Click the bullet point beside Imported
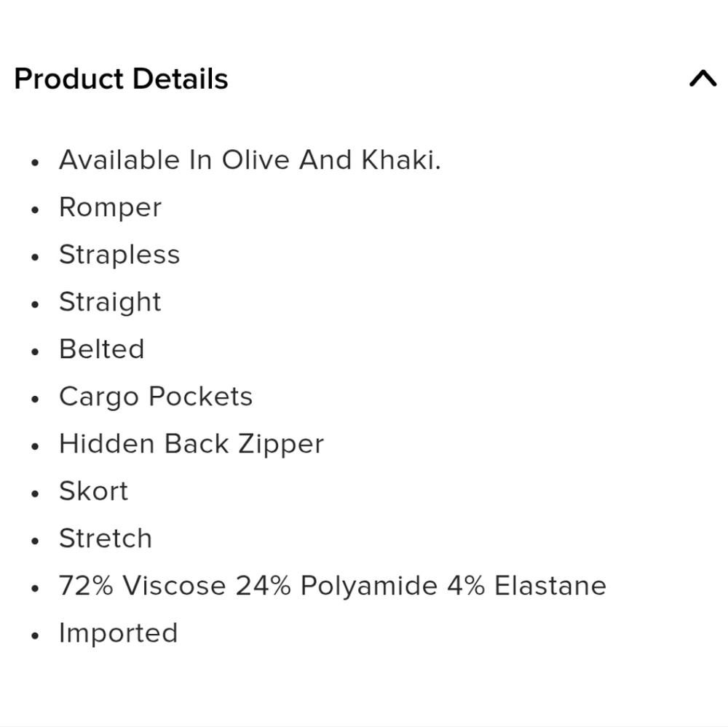 click(34, 635)
